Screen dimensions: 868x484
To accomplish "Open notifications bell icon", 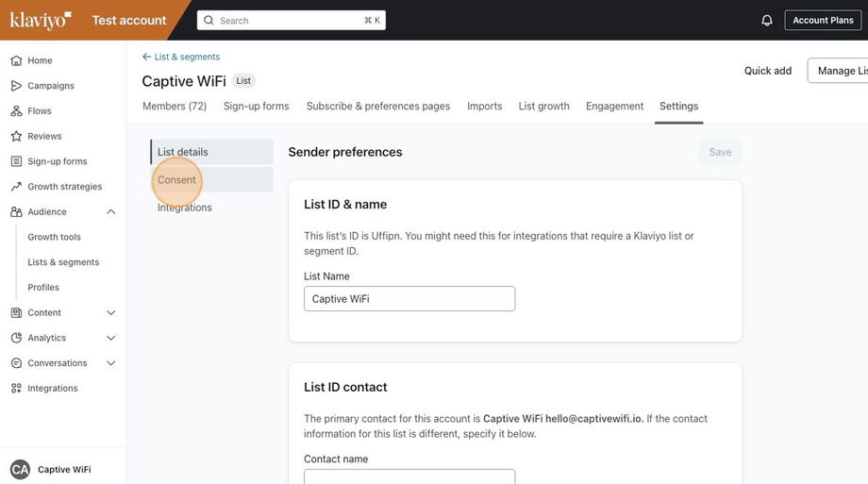I will pos(767,20).
